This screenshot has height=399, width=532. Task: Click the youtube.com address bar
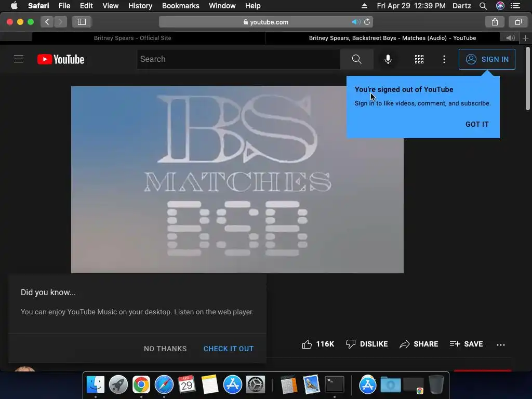[x=265, y=22]
